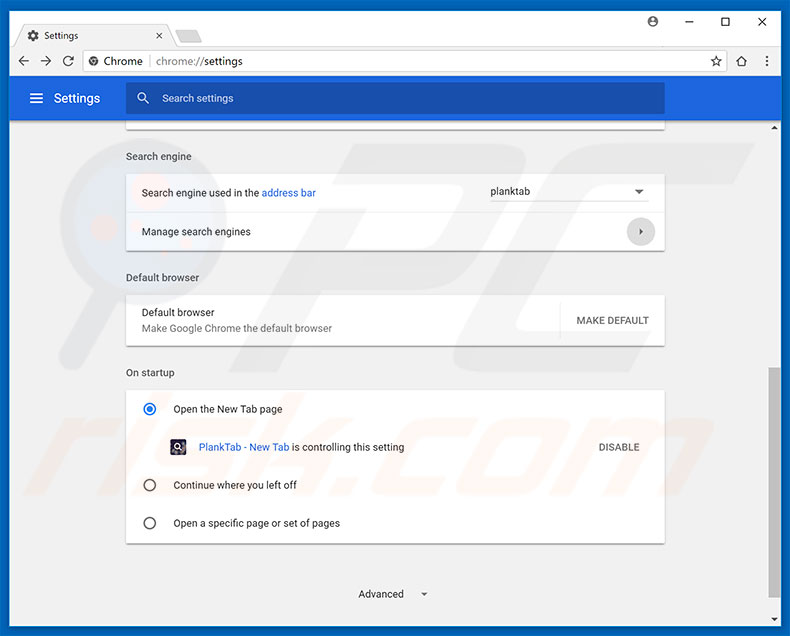Click the vertical scrollbar thumb
The height and width of the screenshot is (636, 790).
[774, 482]
